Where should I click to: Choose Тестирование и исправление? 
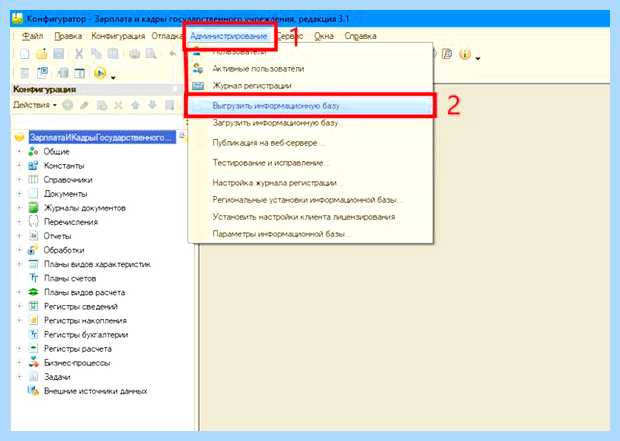click(x=310, y=163)
